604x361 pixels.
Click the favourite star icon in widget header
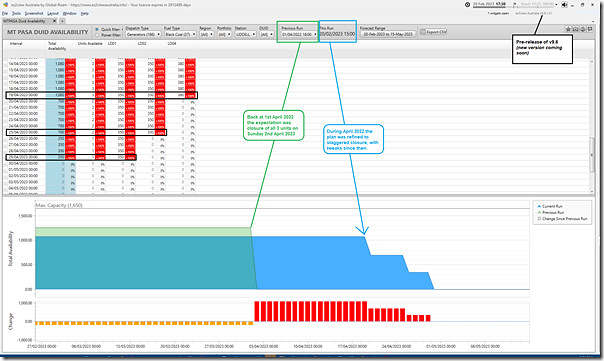(568, 29)
